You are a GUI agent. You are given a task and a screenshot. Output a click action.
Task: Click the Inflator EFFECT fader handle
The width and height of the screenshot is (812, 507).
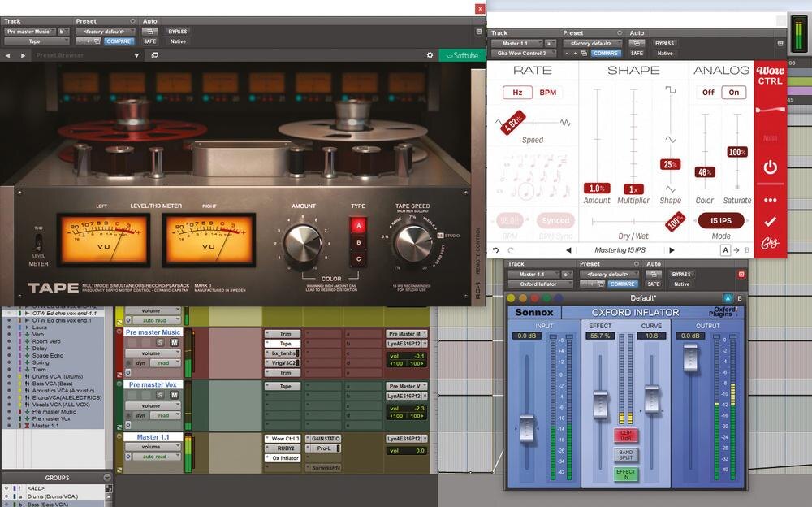(x=600, y=405)
